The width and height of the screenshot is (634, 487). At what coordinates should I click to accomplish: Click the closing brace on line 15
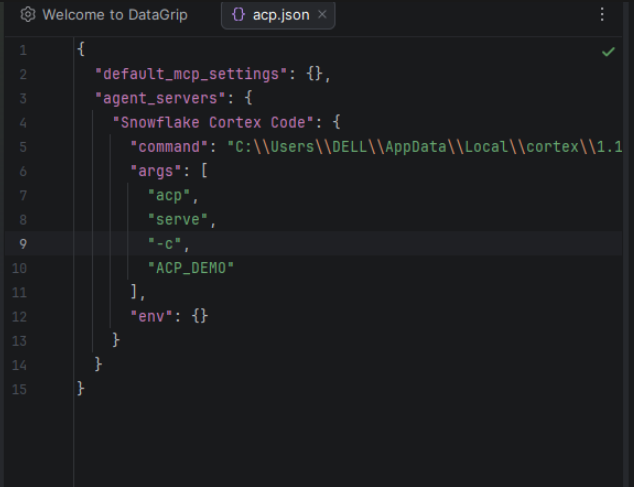[x=81, y=388]
